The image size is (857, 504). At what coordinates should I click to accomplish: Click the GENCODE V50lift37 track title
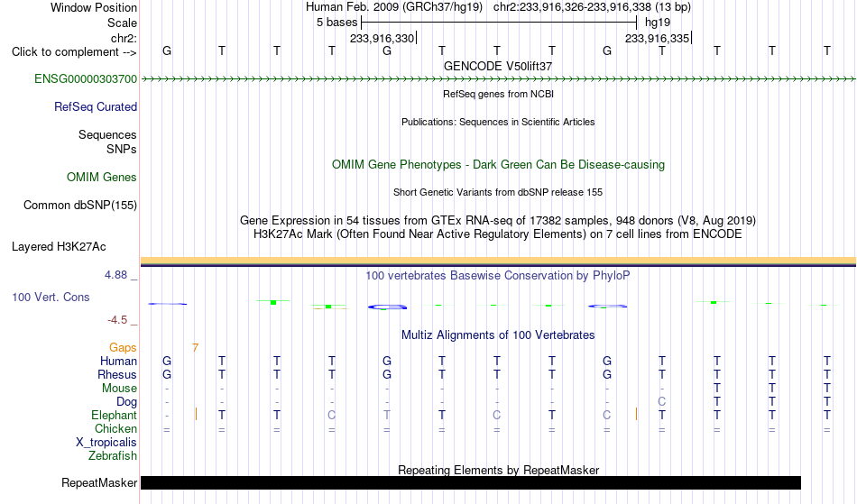pos(498,66)
